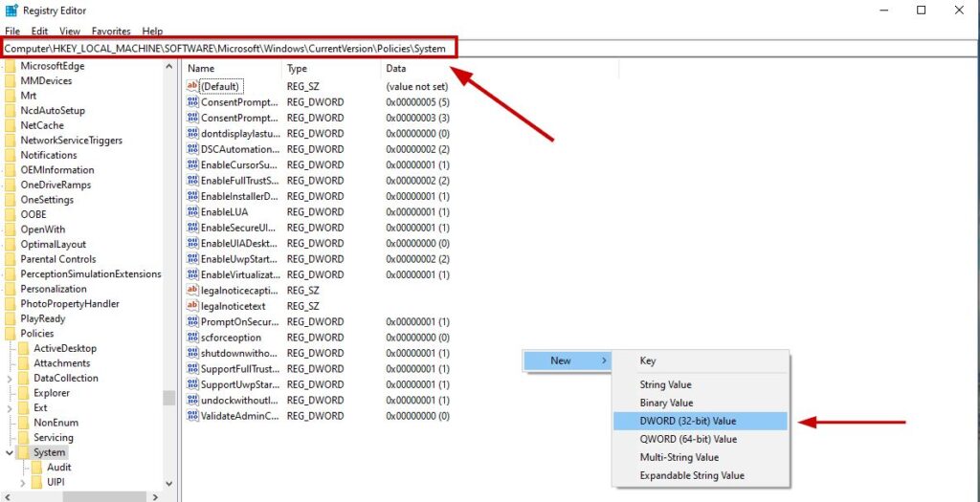Select the NonEnum key

click(56, 423)
